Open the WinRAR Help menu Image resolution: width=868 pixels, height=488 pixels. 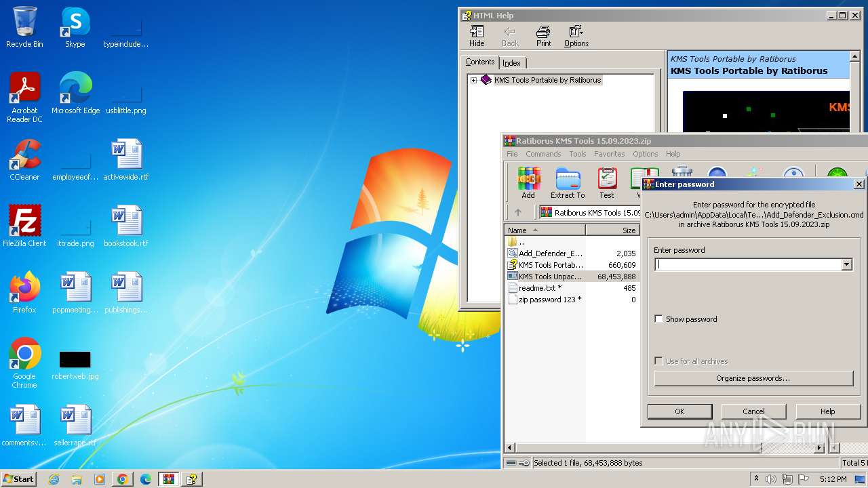point(673,154)
